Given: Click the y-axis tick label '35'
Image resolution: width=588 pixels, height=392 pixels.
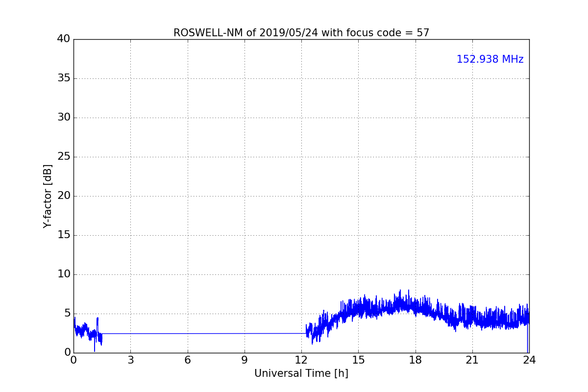Looking at the screenshot, I should tap(64, 78).
